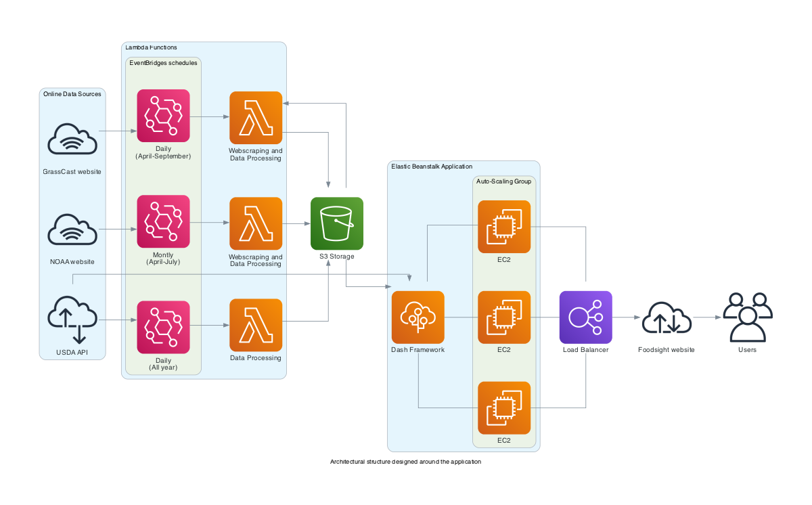Click standalone "Data Processing" label beside Daily (All year)
812x505 pixels.
click(256, 358)
